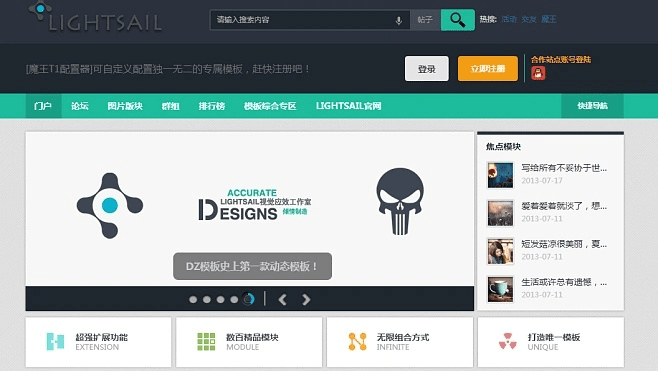The image size is (658, 371).
Task: Click thumbnail for the 2013-07-17 article
Action: tap(500, 175)
